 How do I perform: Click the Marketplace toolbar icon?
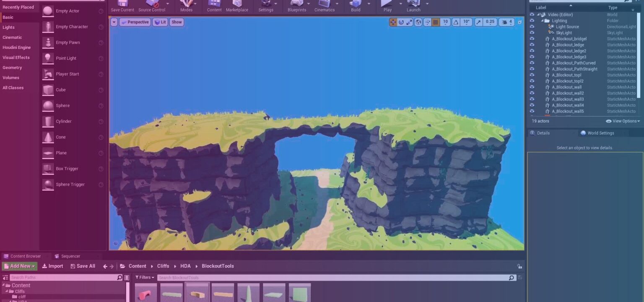[237, 6]
